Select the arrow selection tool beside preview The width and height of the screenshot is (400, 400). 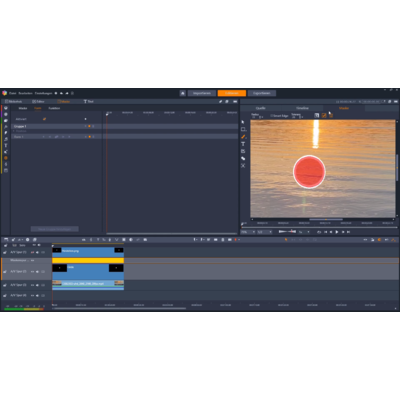[x=243, y=122]
